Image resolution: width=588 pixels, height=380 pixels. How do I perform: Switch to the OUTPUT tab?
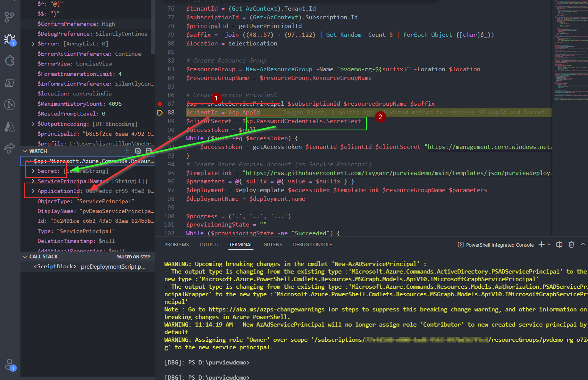point(209,245)
